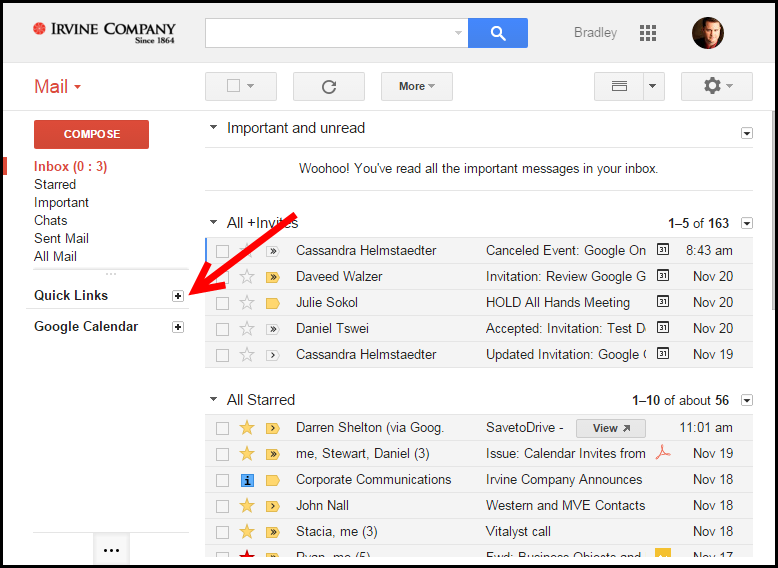This screenshot has width=778, height=568.
Task: Click the vertical scrollbar on the right
Action: point(775,211)
